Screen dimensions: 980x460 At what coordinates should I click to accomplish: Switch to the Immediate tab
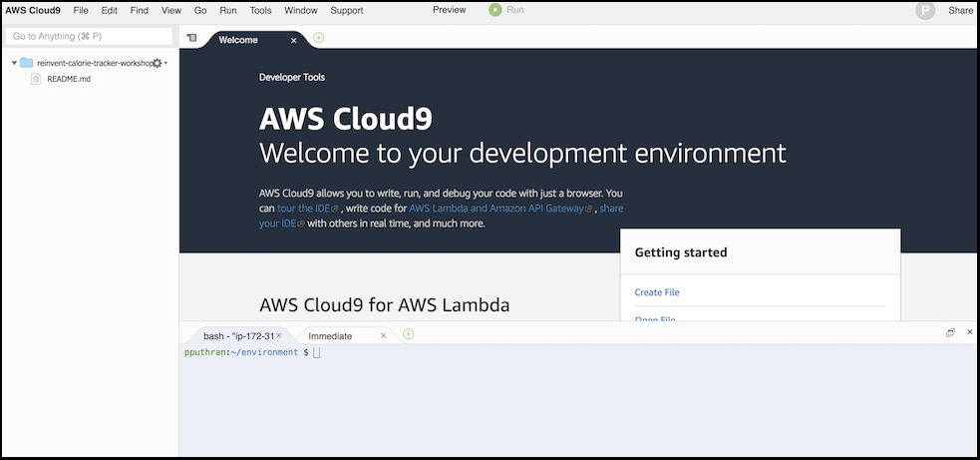coord(330,336)
